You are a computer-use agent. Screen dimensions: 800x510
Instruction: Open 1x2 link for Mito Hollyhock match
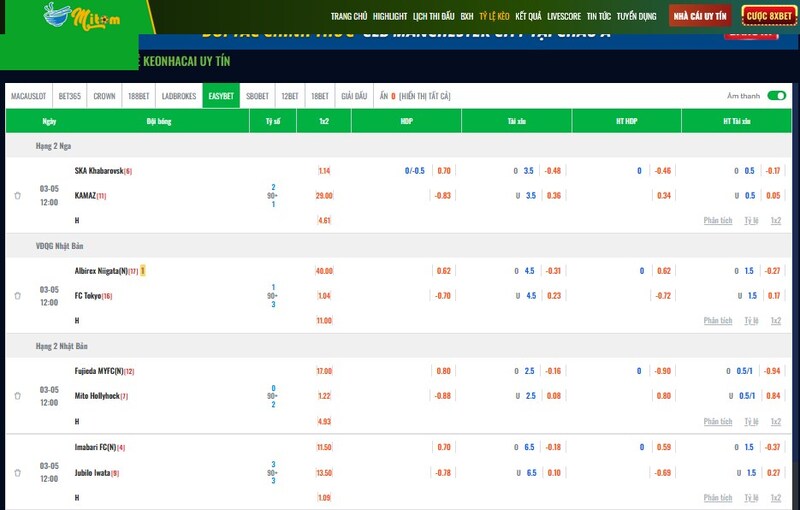pyautogui.click(x=776, y=421)
